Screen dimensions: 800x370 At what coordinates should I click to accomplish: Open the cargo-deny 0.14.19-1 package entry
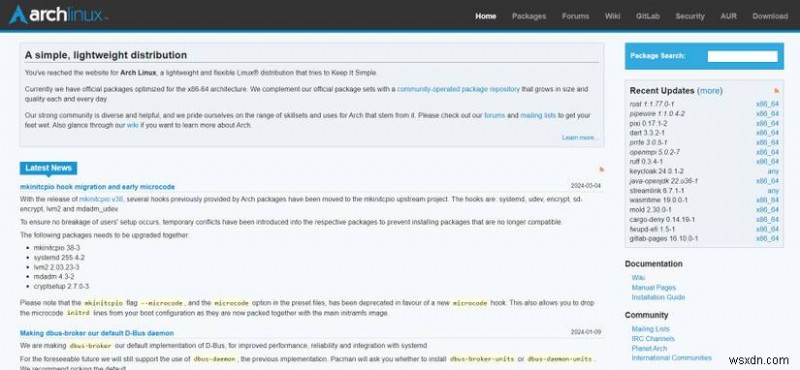(x=662, y=219)
